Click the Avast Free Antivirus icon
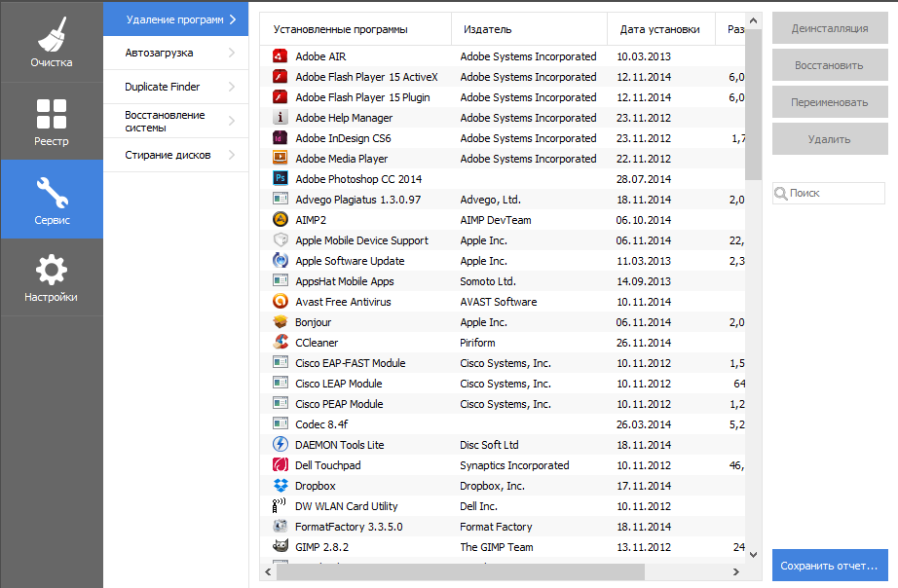This screenshot has height=588, width=898. coord(280,302)
